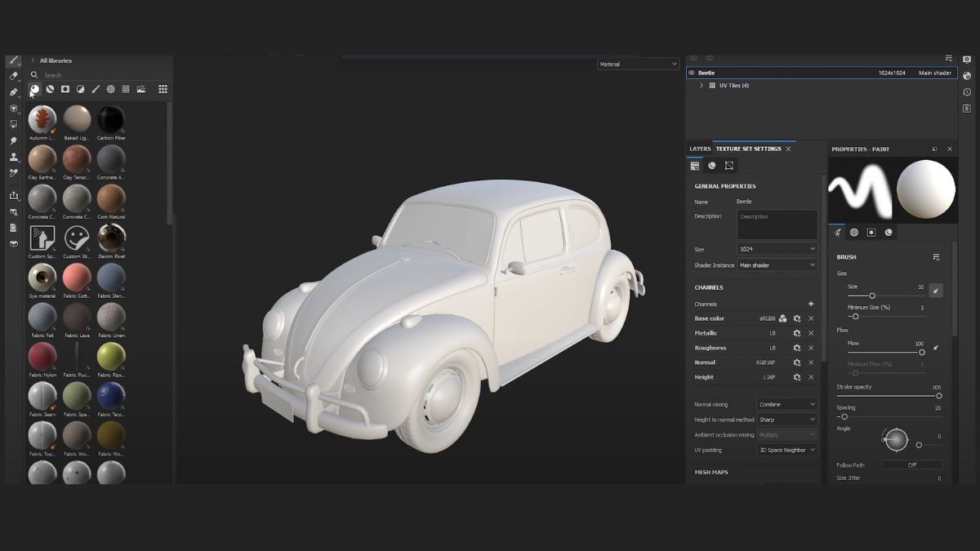Open Brush section preset menu icon
Screen dimensions: 980x551
(936, 257)
